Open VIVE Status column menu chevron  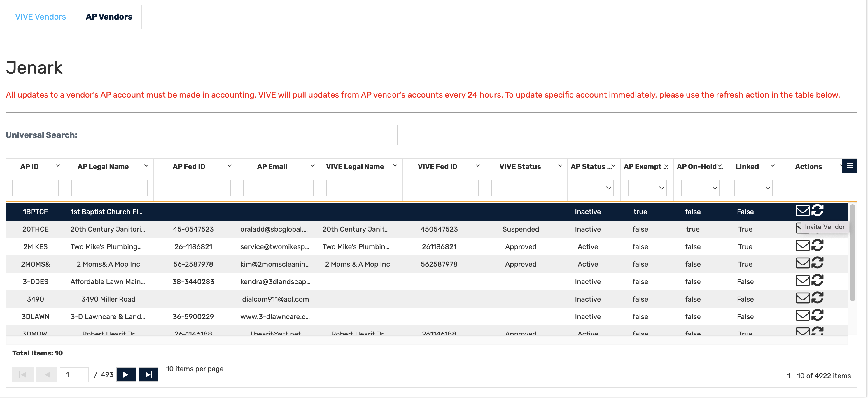tap(560, 166)
